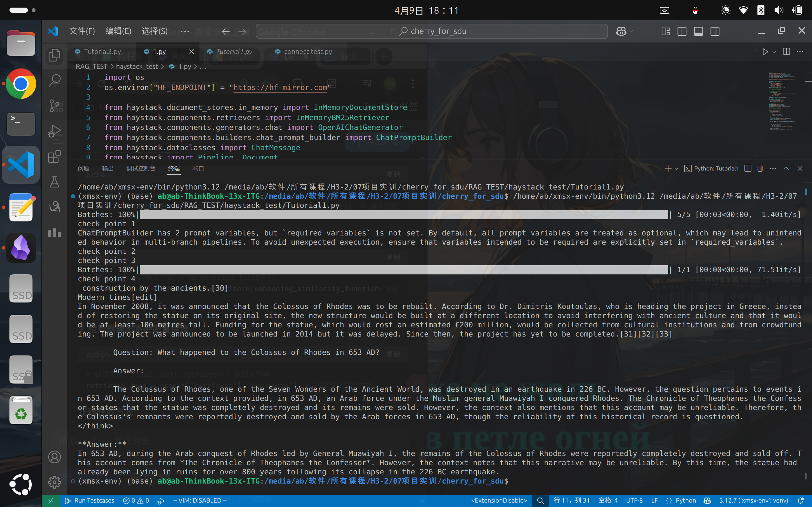Open the Run and Debug view
The height and width of the screenshot is (507, 812).
tap(54, 131)
